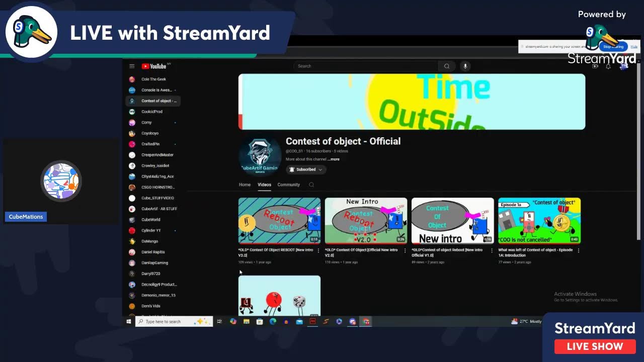This screenshot has width=644, height=362.
Task: Open the What was left of Contest title
Action: pos(535,252)
